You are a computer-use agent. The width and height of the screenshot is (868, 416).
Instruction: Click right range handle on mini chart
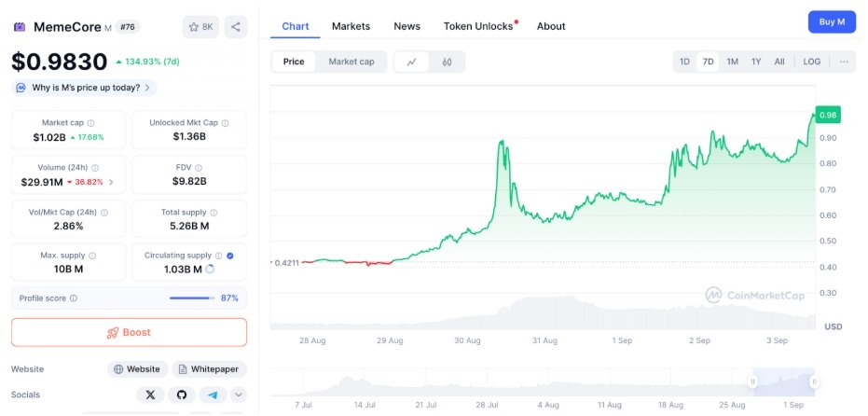point(814,381)
